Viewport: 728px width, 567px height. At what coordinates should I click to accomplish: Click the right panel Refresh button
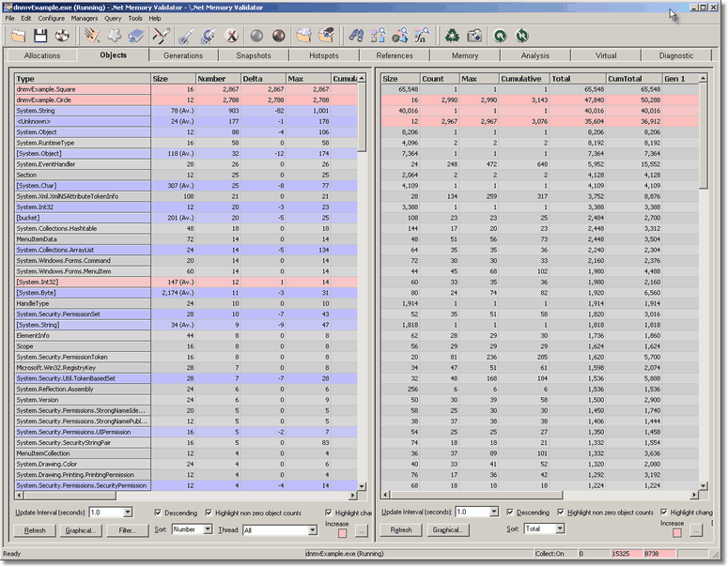click(401, 529)
